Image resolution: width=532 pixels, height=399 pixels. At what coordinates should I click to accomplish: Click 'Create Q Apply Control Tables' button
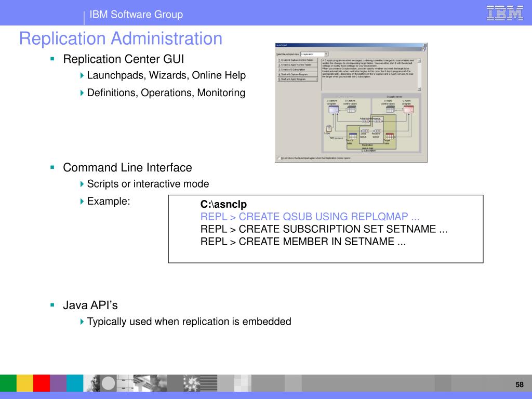(298, 65)
